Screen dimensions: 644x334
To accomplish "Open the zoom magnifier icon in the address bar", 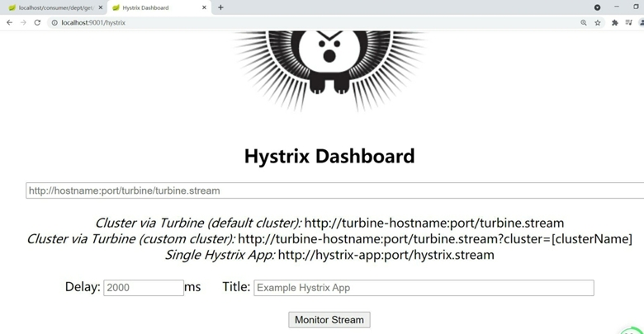I will click(583, 22).
